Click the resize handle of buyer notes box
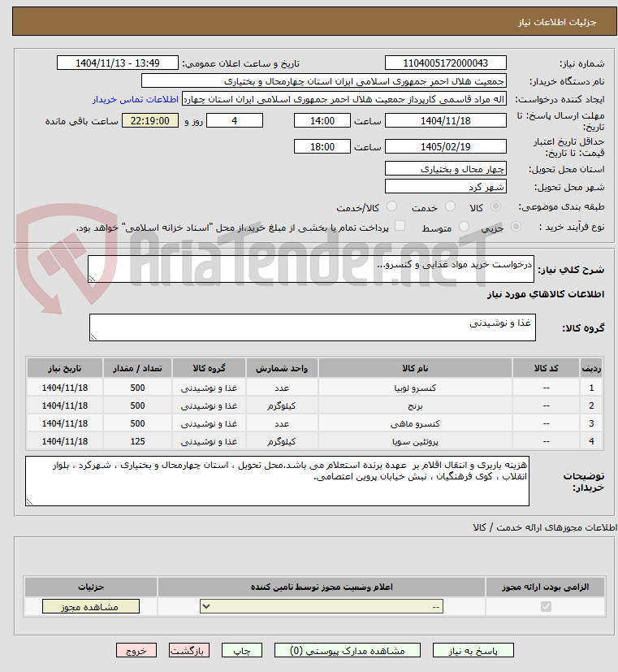The height and width of the screenshot is (672, 618). [x=29, y=502]
